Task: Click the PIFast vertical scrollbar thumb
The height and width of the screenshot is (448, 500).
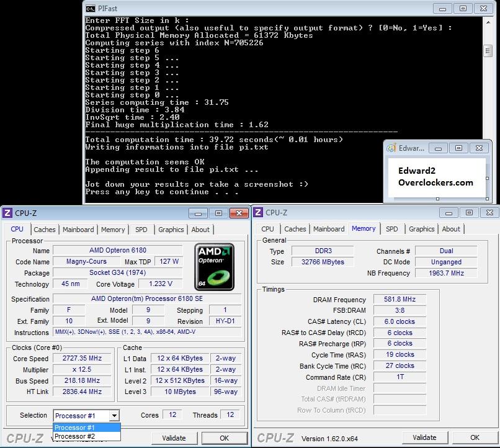Action: coord(488,51)
